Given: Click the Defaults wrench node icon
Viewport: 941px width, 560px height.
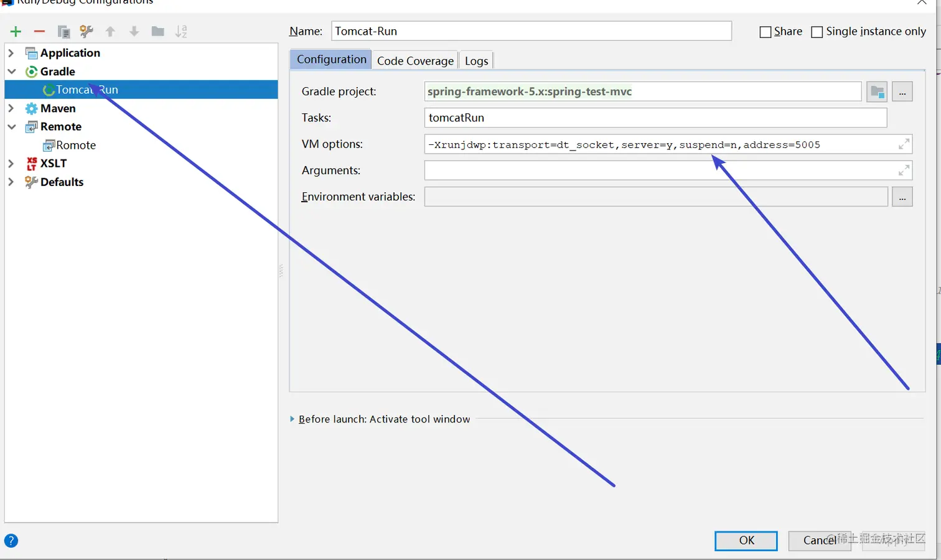Looking at the screenshot, I should (31, 182).
